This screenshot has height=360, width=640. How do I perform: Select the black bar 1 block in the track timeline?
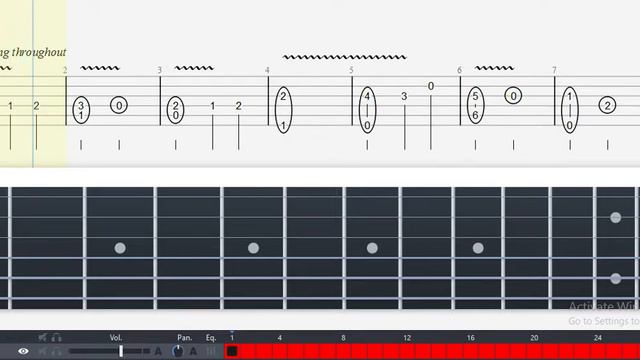232,351
